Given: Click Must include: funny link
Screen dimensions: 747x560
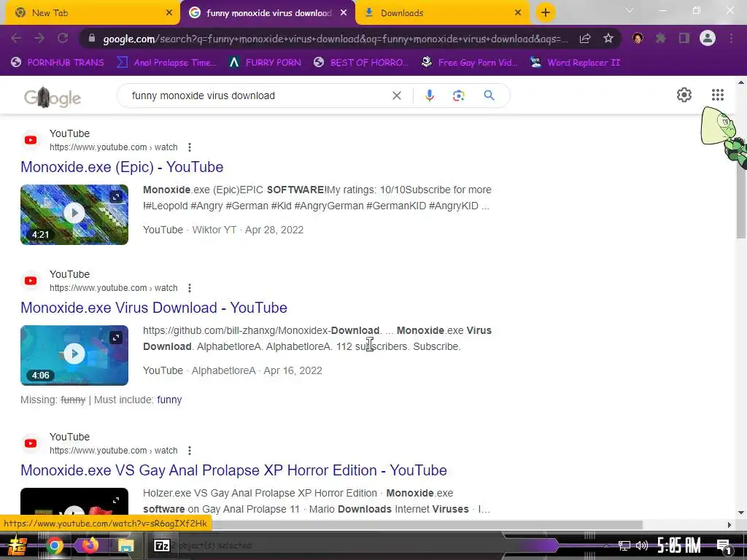Looking at the screenshot, I should click(x=169, y=400).
